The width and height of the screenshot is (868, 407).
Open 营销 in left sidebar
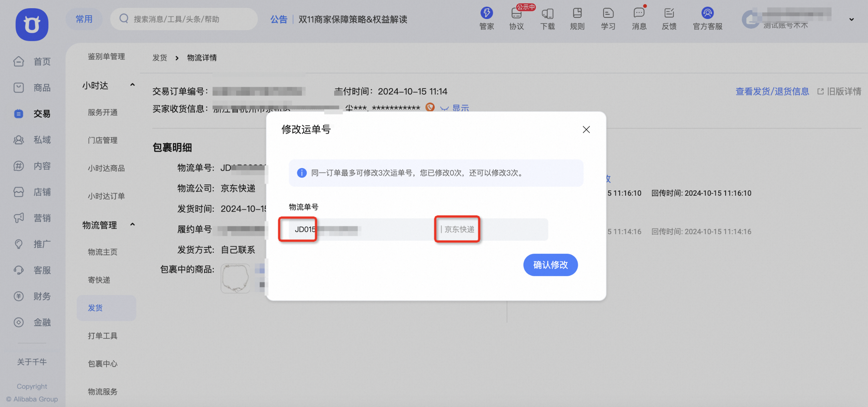(x=32, y=218)
